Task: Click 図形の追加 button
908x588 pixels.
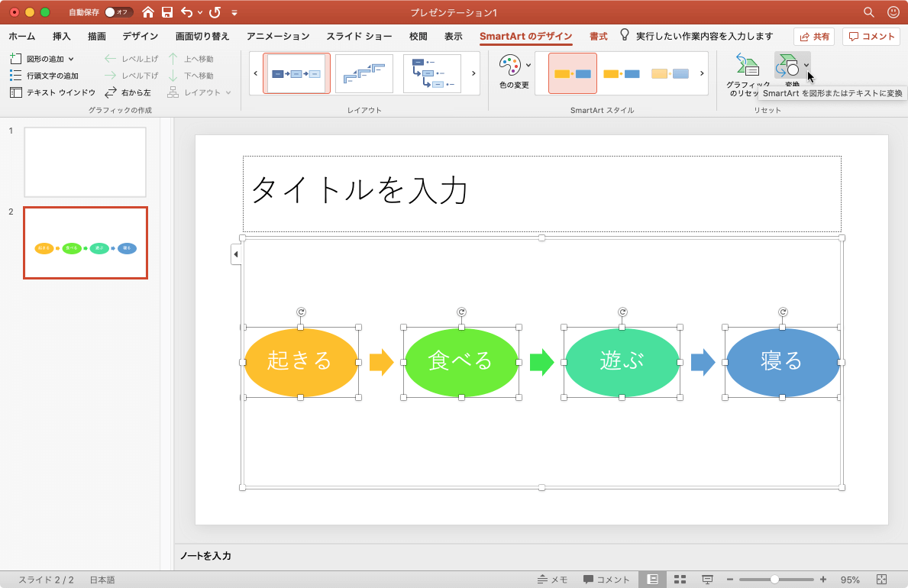Action: 37,59
